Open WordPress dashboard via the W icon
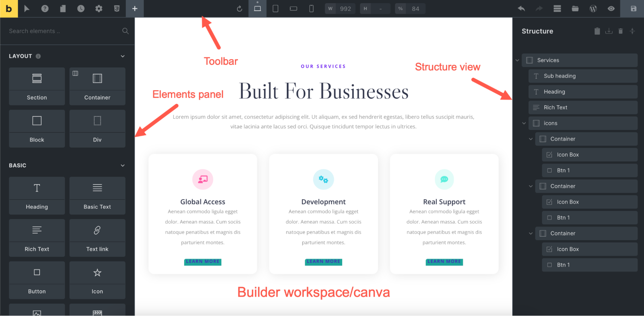 click(x=593, y=9)
